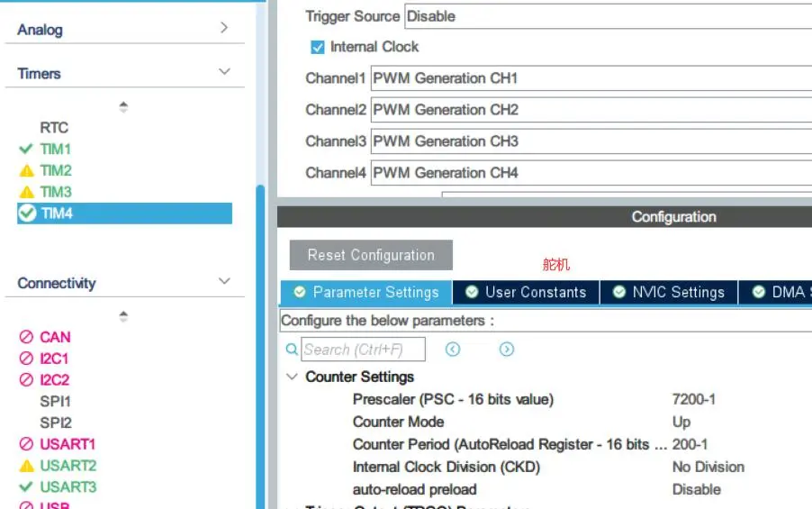Go to previous search result arrow

[453, 350]
